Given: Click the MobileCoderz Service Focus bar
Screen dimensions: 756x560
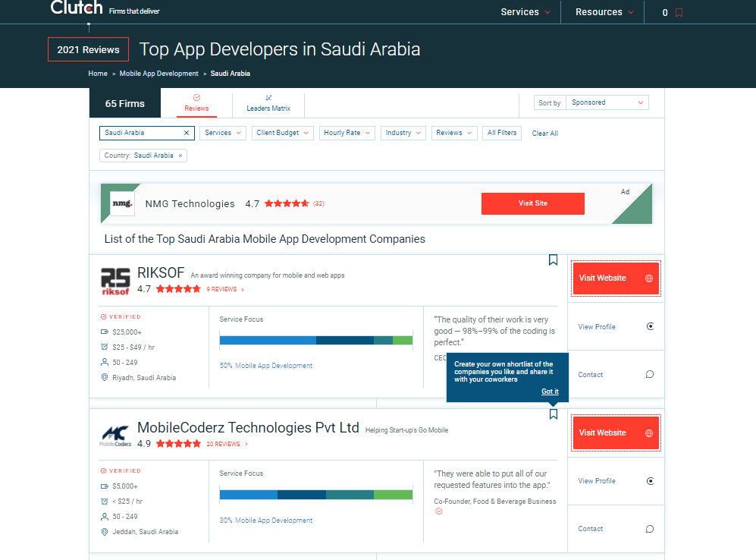Looking at the screenshot, I should (316, 495).
